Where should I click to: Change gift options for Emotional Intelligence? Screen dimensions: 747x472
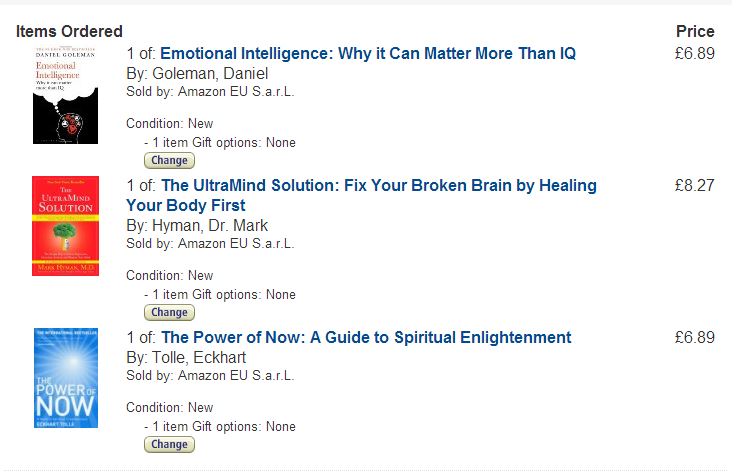[x=169, y=161]
